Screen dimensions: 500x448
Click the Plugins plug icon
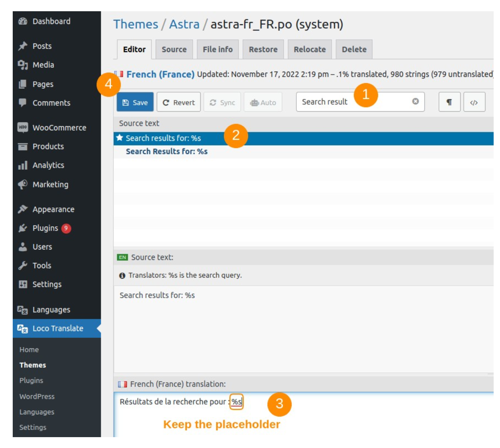click(x=23, y=228)
